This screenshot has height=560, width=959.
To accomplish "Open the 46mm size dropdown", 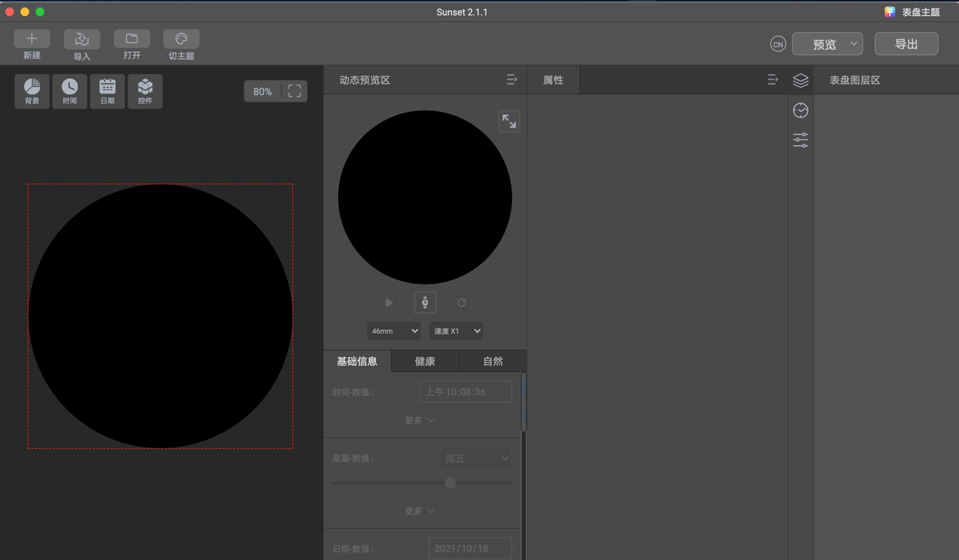I will tap(394, 331).
